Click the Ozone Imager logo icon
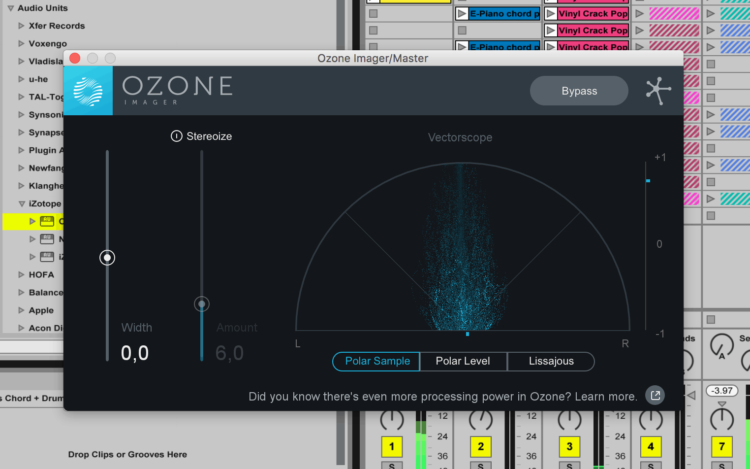Screen dimensions: 750x469 click(x=89, y=91)
